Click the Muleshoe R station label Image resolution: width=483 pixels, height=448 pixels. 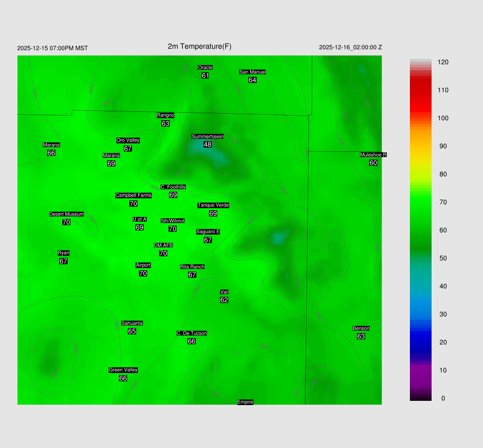pos(373,155)
